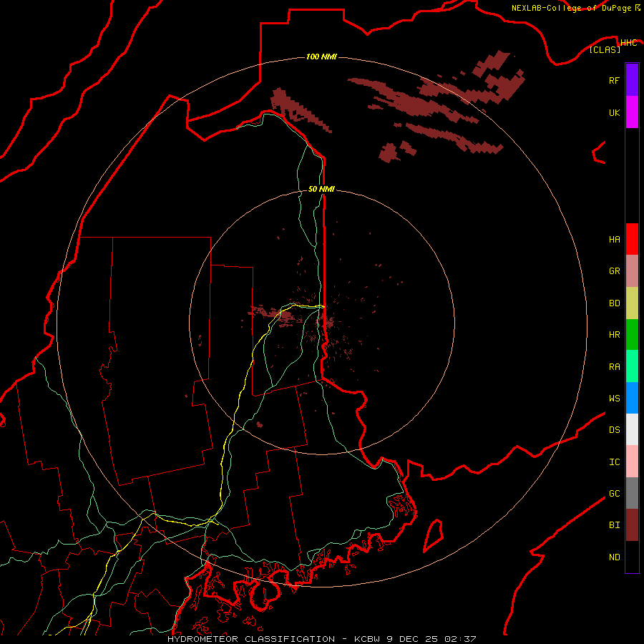Click the WS legend label
This screenshot has width=644, height=644.
coord(614,399)
